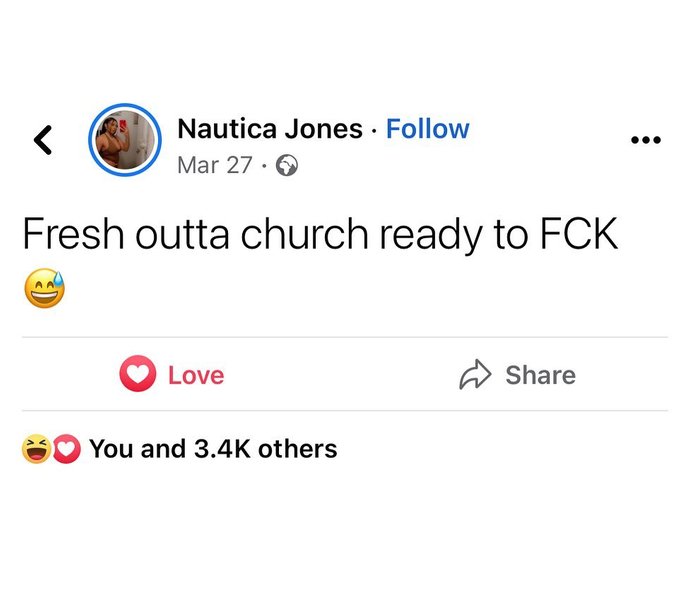Click the word FCK in the post
Image resolution: width=690 pixels, height=600 pixels.
pyautogui.click(x=582, y=235)
